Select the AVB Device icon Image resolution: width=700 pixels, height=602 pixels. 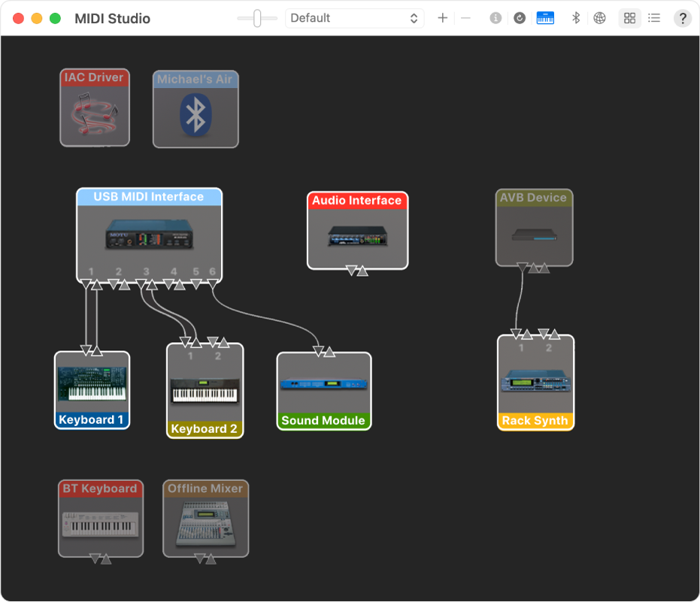pos(534,228)
